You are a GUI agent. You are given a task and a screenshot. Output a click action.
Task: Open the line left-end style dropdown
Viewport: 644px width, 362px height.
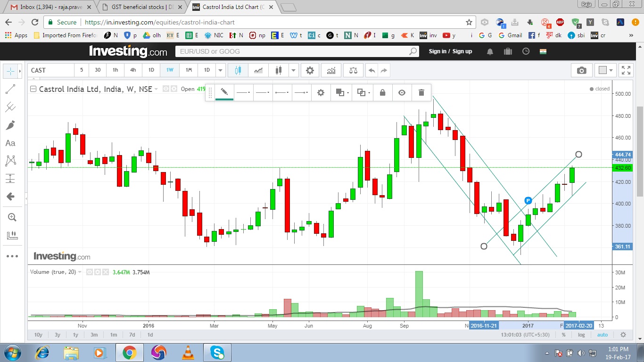point(282,92)
